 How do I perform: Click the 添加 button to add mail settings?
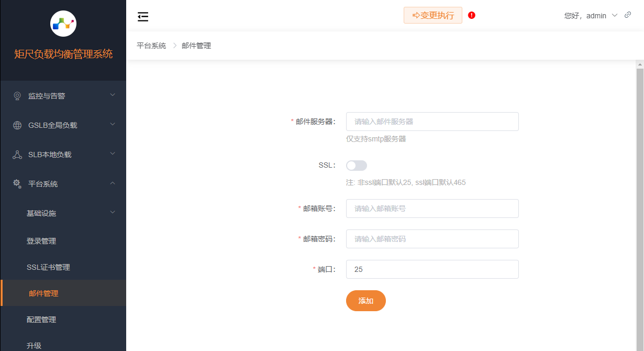(x=365, y=301)
